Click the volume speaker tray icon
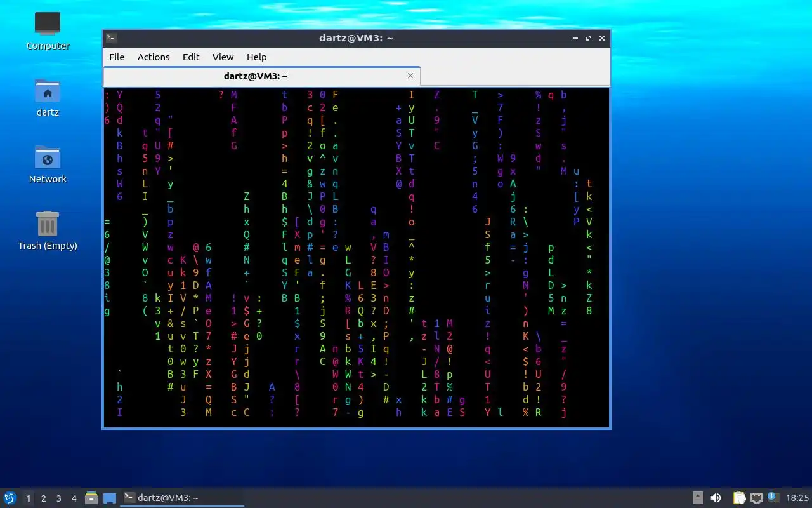This screenshot has height=508, width=812. 716,498
